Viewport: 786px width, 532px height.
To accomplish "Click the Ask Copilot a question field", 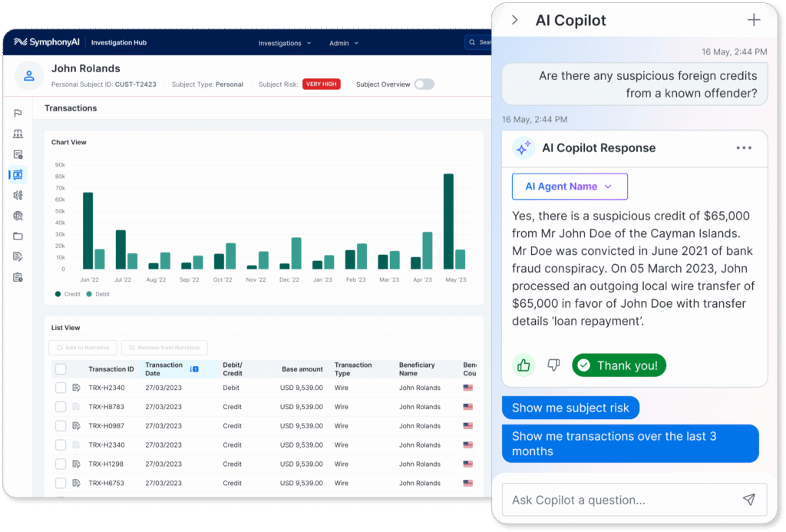I will pyautogui.click(x=614, y=500).
